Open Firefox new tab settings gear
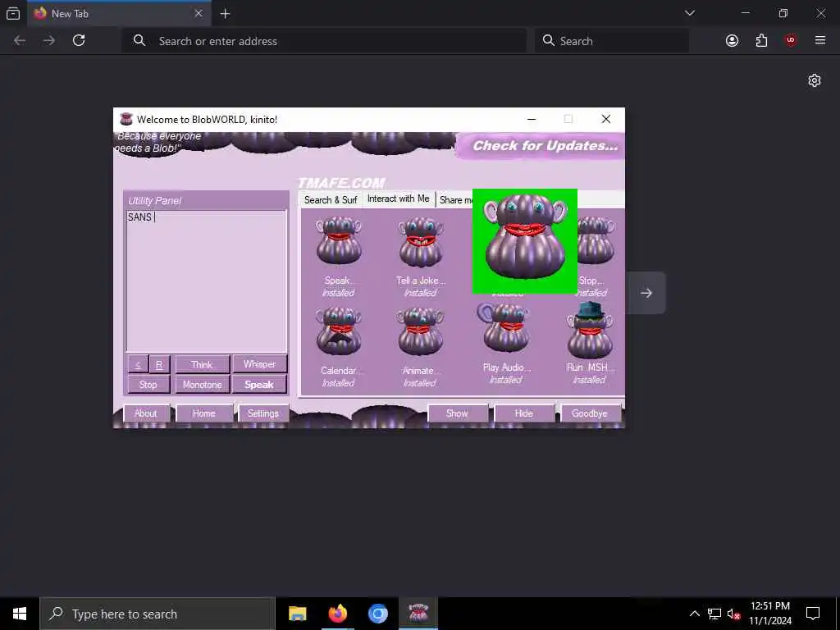 click(x=815, y=80)
